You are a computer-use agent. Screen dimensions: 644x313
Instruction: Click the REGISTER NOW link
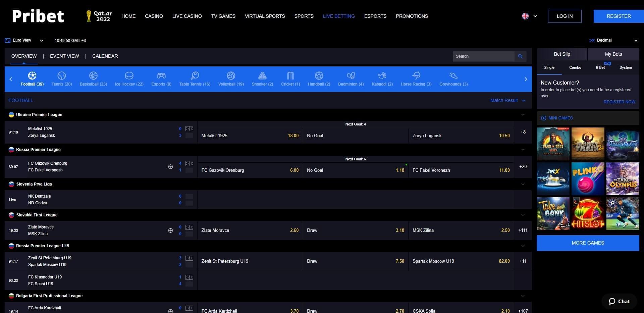pos(619,102)
